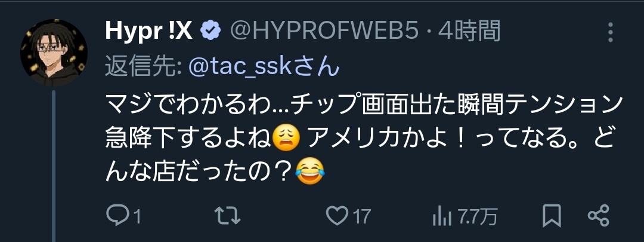This screenshot has width=644, height=242.
Task: Open the reply speech bubble icon
Action: pos(118,216)
